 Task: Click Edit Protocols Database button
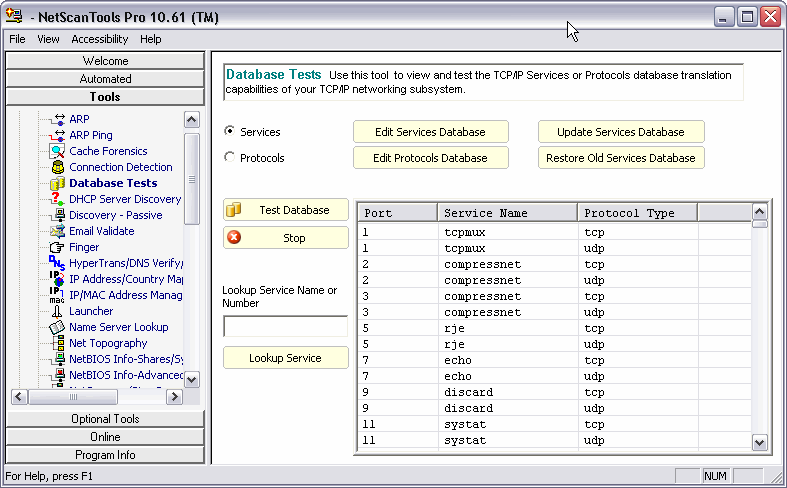[431, 158]
